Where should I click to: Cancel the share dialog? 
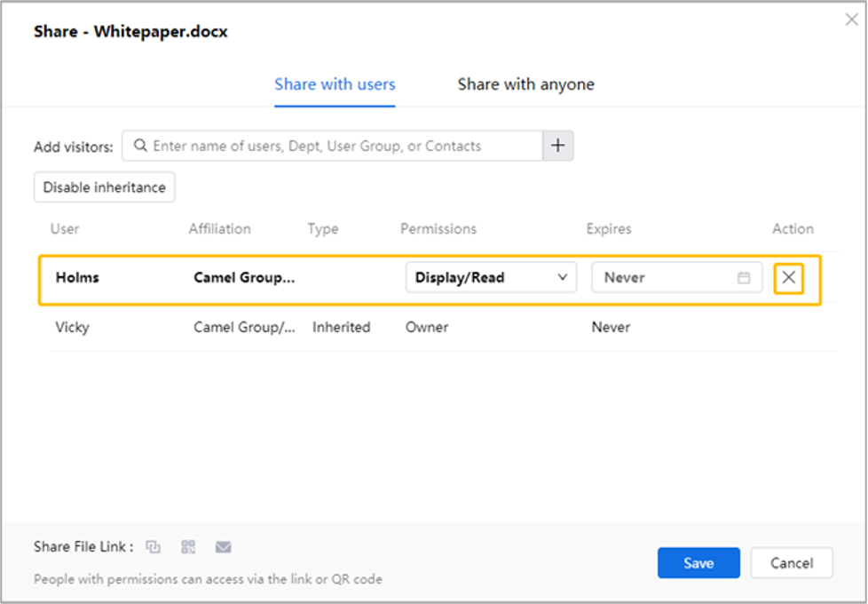[x=792, y=563]
